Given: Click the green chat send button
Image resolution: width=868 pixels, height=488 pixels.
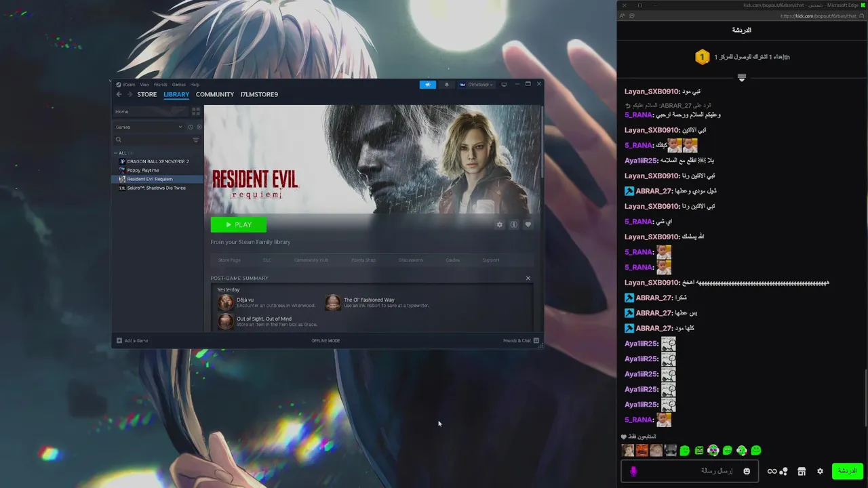Looking at the screenshot, I should [x=847, y=471].
